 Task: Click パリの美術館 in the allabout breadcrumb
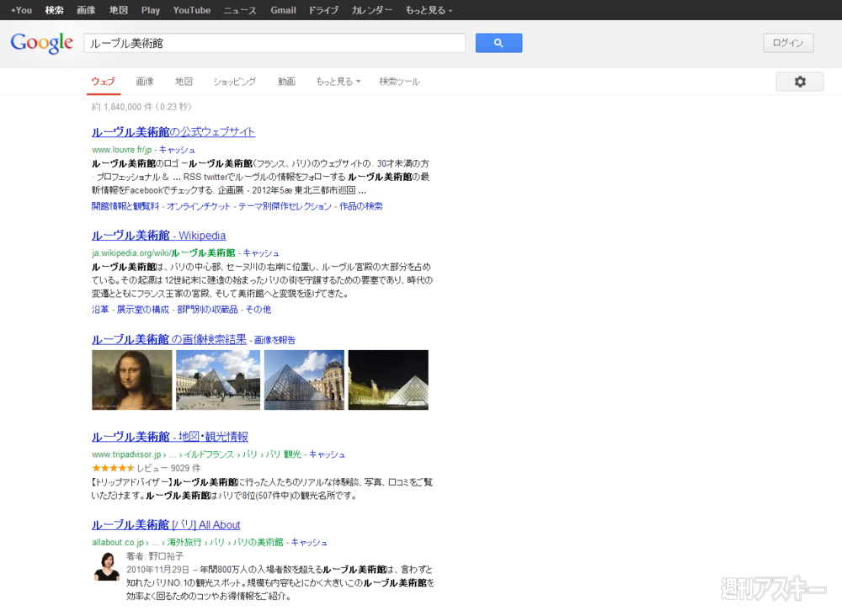point(258,543)
